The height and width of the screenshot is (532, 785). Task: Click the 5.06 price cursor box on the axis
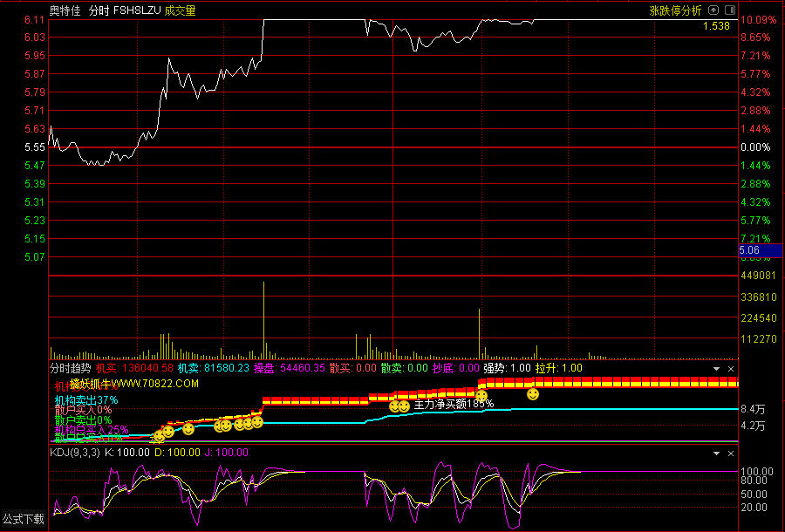[x=760, y=250]
